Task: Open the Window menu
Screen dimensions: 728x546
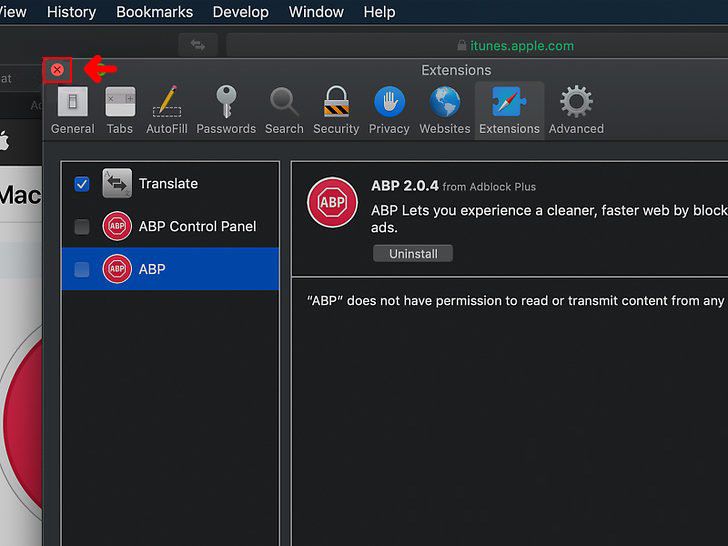Action: tap(316, 12)
